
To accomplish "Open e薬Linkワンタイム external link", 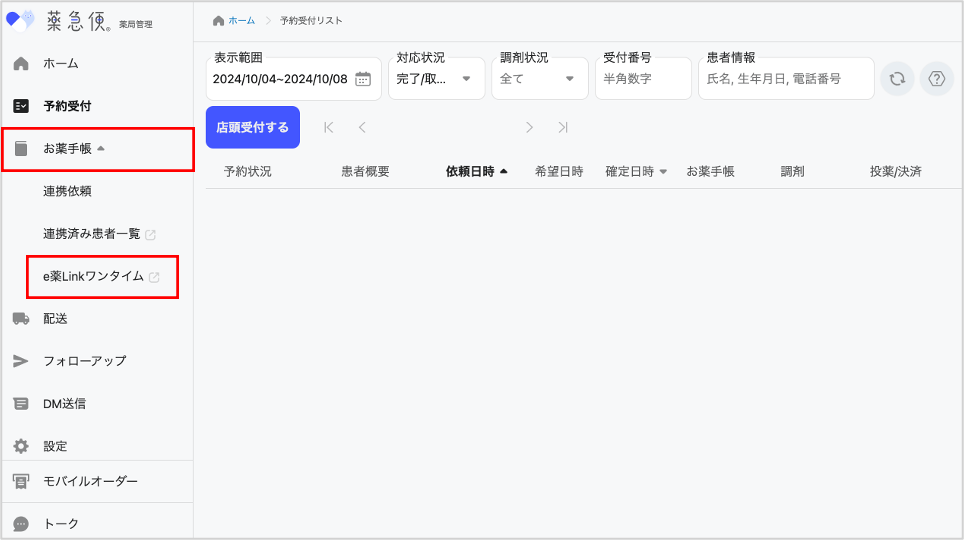I will [102, 277].
